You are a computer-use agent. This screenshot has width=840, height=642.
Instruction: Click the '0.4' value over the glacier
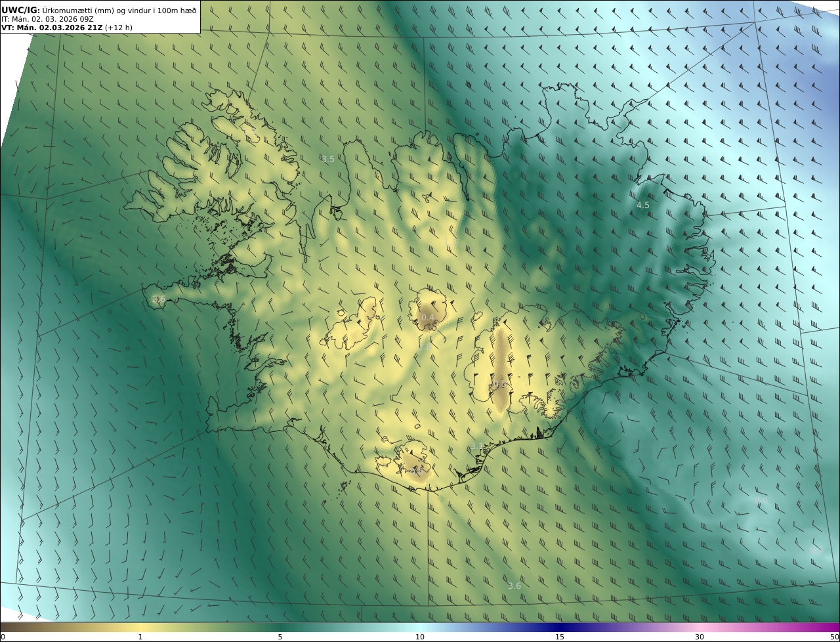(428, 317)
